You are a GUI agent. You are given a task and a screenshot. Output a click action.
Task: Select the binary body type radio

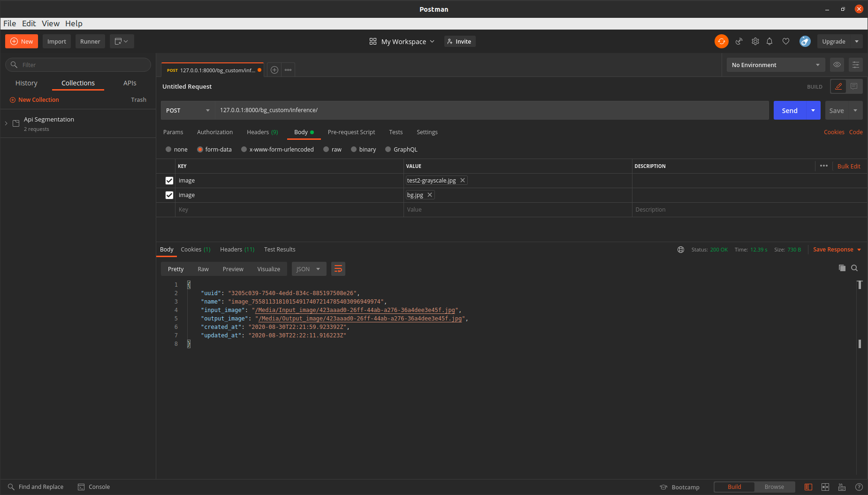pos(354,149)
